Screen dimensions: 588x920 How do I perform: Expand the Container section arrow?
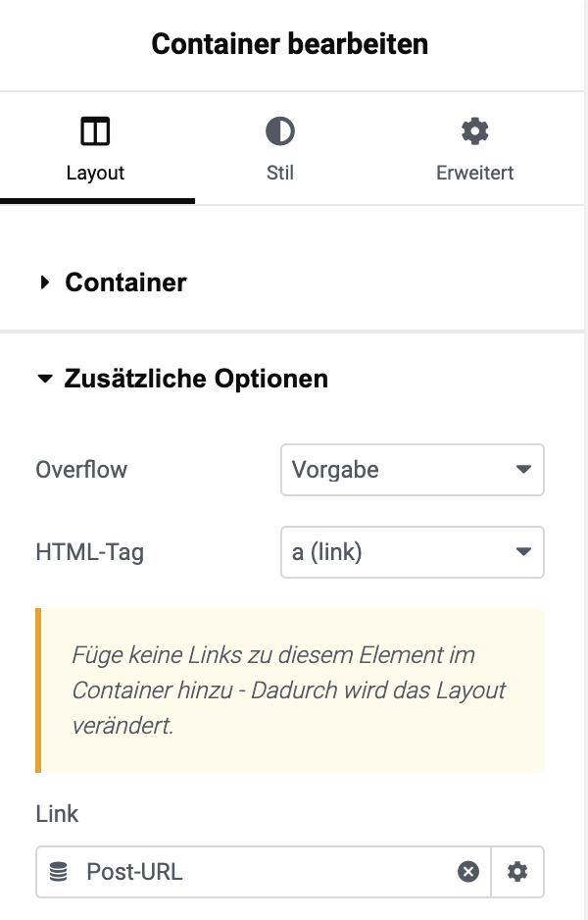tap(44, 282)
